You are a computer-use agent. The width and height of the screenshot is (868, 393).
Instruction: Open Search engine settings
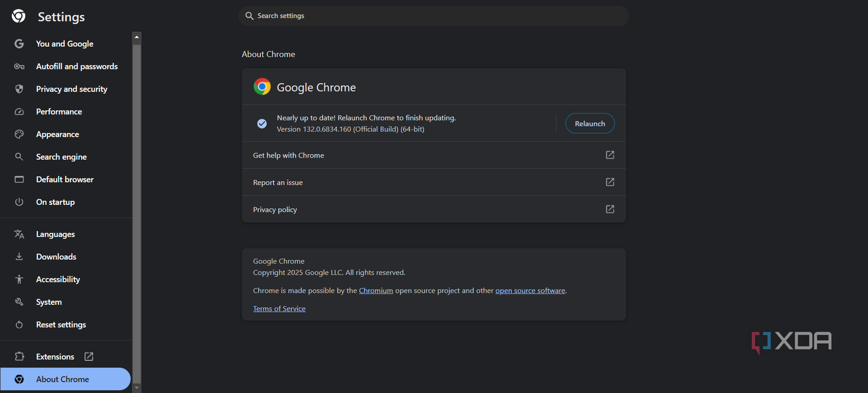[x=66, y=157]
